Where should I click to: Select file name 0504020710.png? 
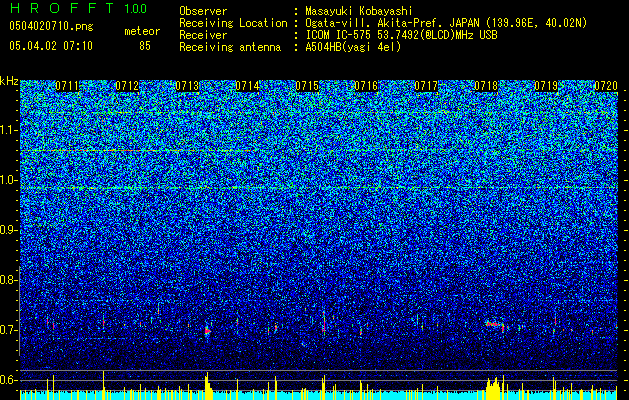(51, 26)
